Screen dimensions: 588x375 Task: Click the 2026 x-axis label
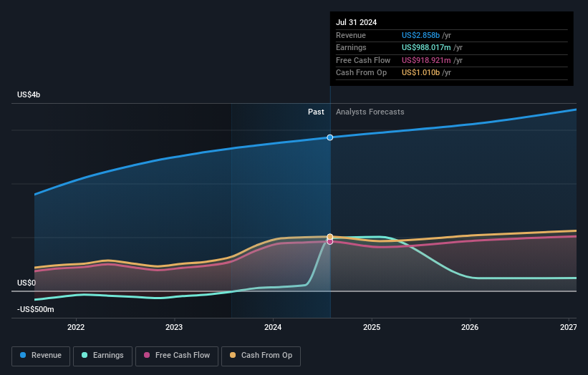(470, 327)
